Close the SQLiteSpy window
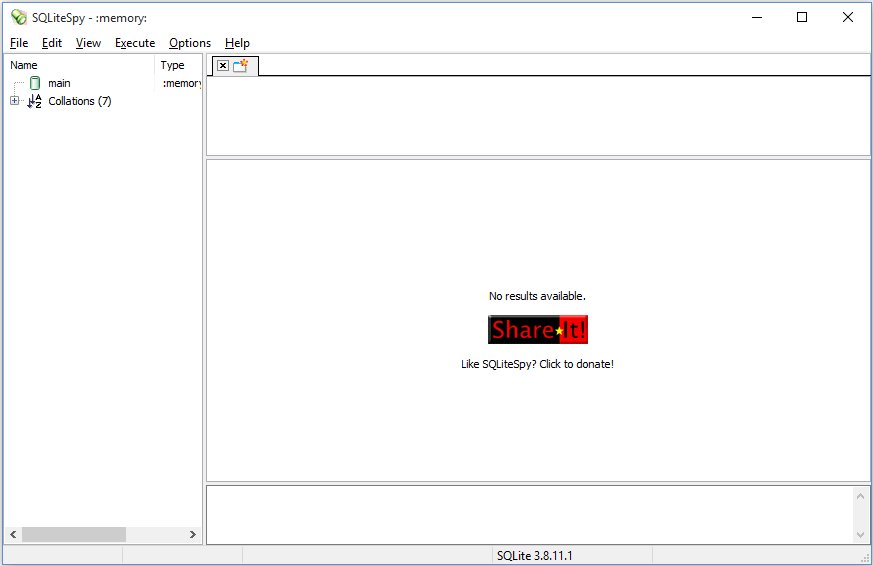This screenshot has height=566, width=873. pyautogui.click(x=847, y=17)
